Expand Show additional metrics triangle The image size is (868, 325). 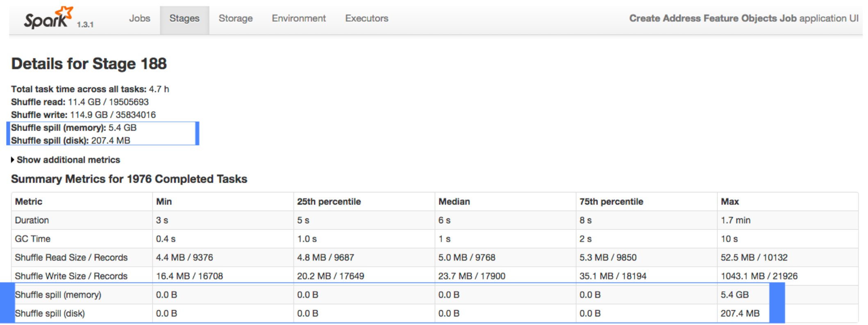coord(13,160)
